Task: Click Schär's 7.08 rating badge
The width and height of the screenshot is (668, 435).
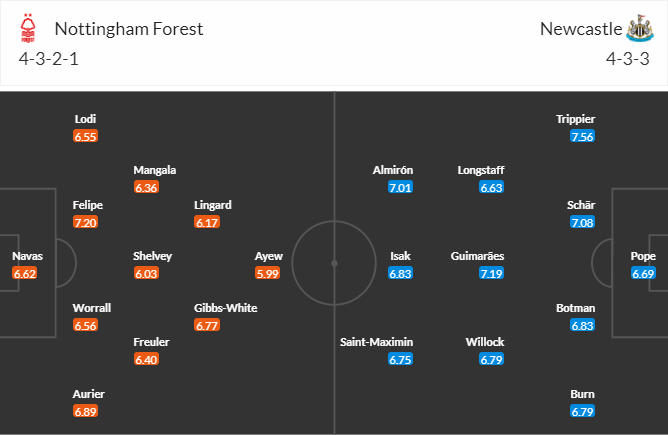Action: (582, 222)
